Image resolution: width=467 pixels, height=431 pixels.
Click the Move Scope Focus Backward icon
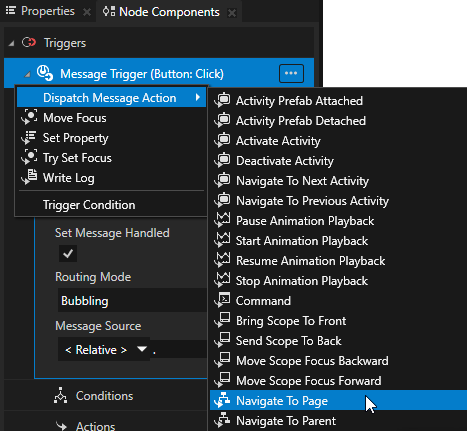tap(222, 360)
